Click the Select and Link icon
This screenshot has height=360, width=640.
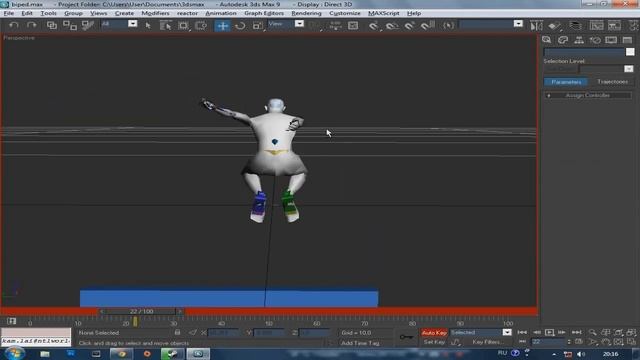[x=52, y=25]
